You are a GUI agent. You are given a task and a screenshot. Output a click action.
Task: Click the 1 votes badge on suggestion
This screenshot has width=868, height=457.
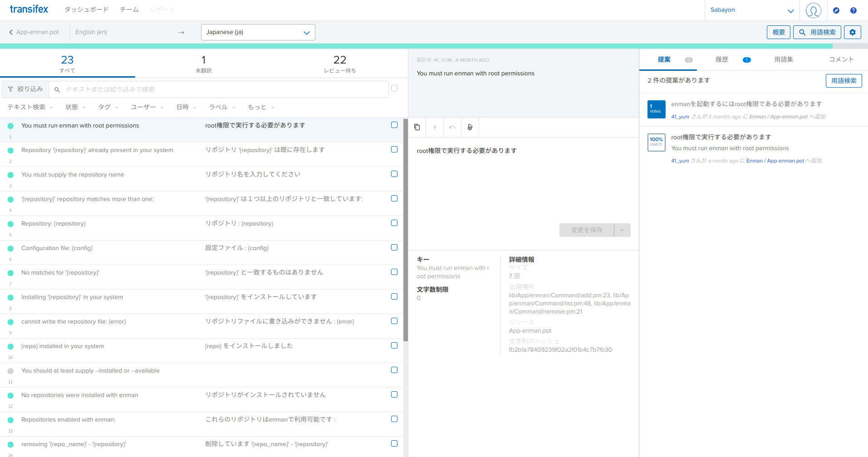coord(656,109)
